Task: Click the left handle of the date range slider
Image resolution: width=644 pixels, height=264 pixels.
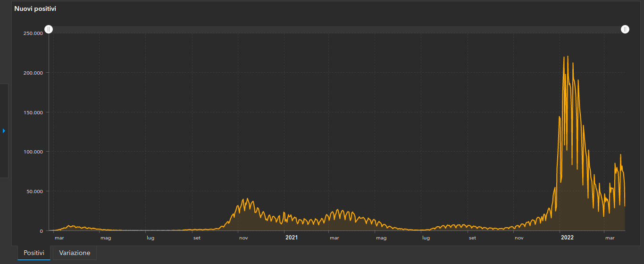Action: coord(49,29)
